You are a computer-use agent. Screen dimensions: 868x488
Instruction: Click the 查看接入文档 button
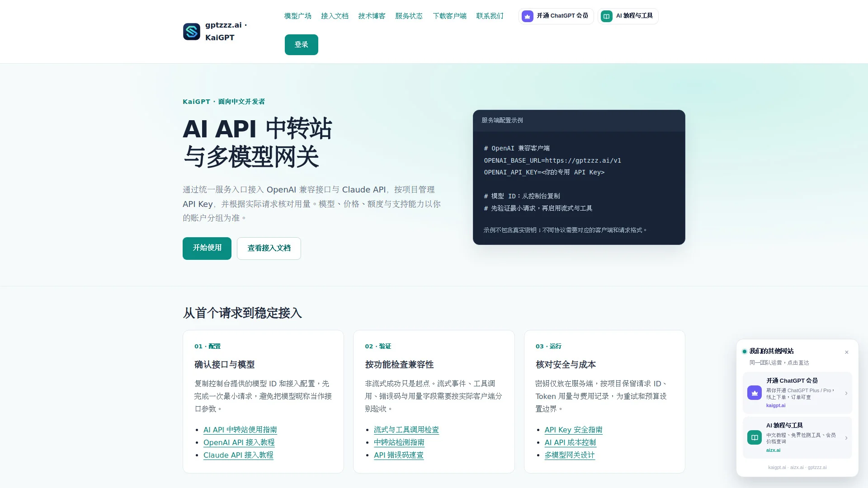269,248
